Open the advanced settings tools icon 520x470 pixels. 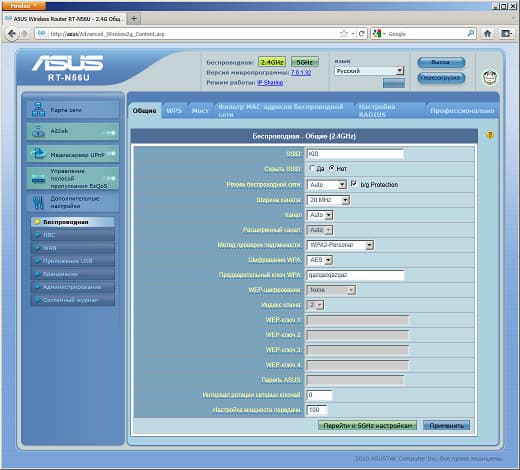click(38, 202)
